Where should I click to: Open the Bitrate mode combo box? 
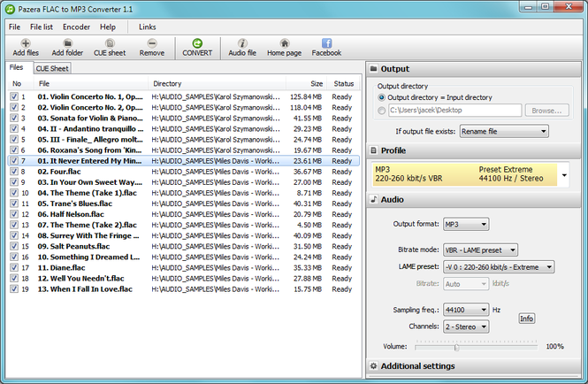480,250
